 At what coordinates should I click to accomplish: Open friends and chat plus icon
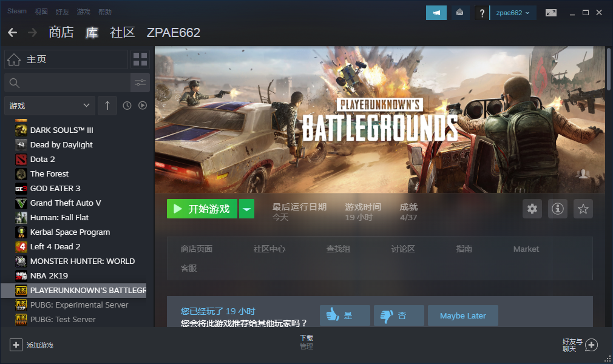591,345
